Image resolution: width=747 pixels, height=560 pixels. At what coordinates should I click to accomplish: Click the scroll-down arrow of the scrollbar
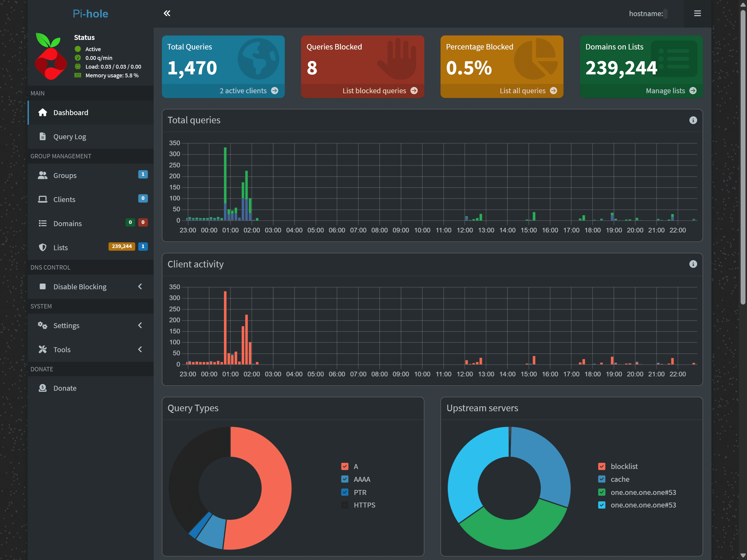coord(743,556)
